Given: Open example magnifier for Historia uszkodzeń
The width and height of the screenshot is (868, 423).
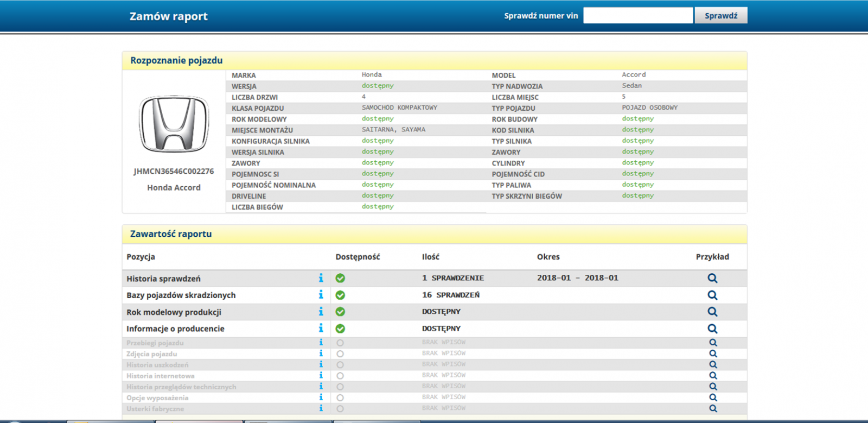Looking at the screenshot, I should 713,364.
